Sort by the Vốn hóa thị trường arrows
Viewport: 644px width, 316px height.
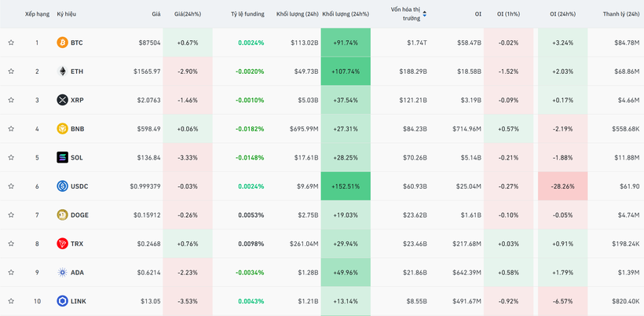click(425, 14)
